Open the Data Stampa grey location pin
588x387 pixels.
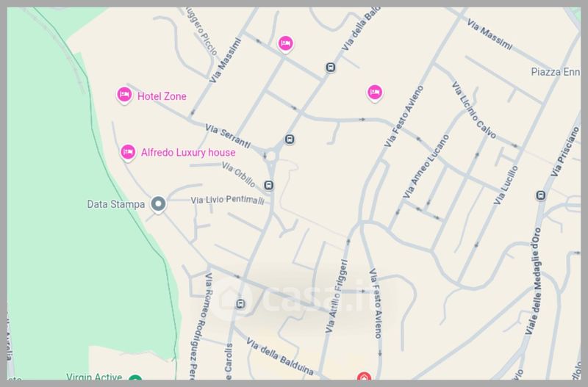point(158,205)
